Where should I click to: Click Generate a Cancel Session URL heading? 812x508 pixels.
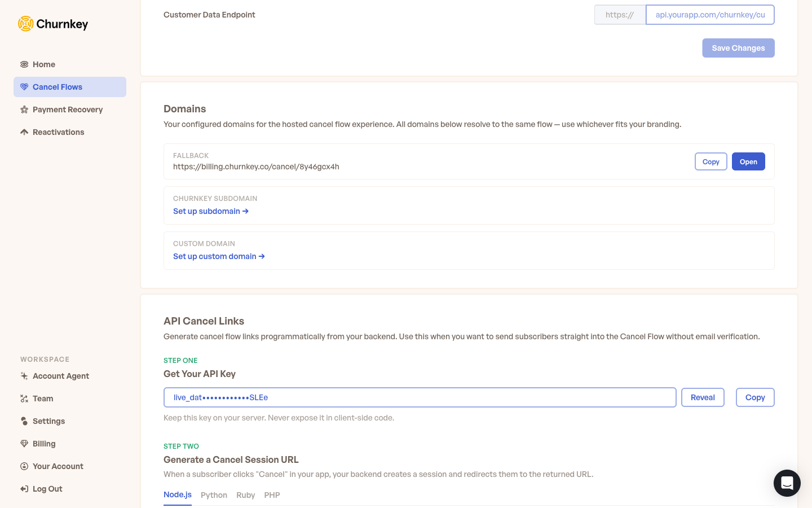coord(231,459)
